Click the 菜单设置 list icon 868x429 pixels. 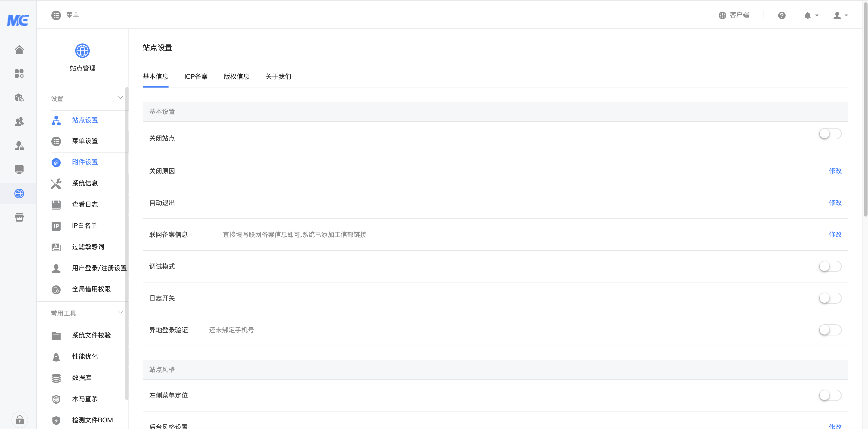56,141
